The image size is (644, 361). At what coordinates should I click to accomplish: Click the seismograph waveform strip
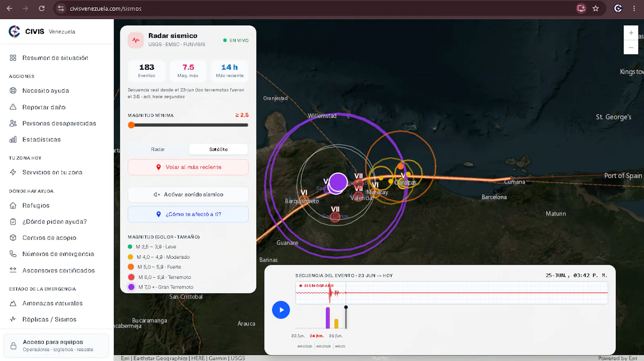pos(452,293)
